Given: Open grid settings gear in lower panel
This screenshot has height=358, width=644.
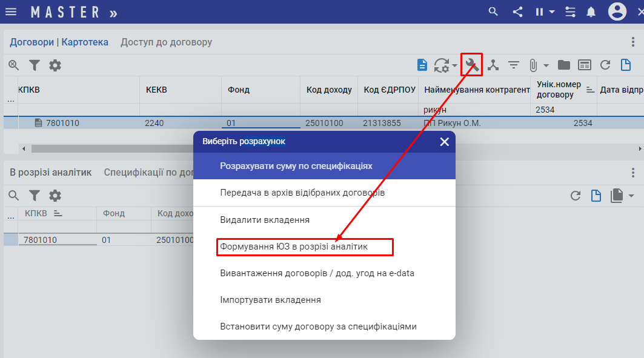Looking at the screenshot, I should 55,196.
